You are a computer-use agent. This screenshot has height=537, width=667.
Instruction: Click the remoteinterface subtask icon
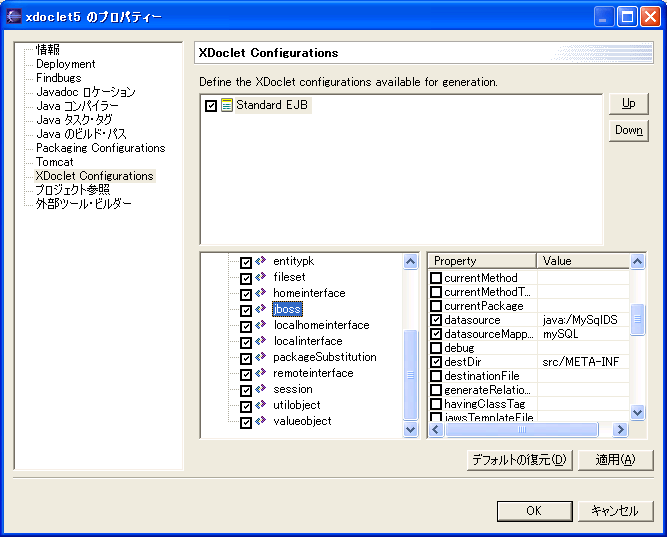tap(261, 373)
